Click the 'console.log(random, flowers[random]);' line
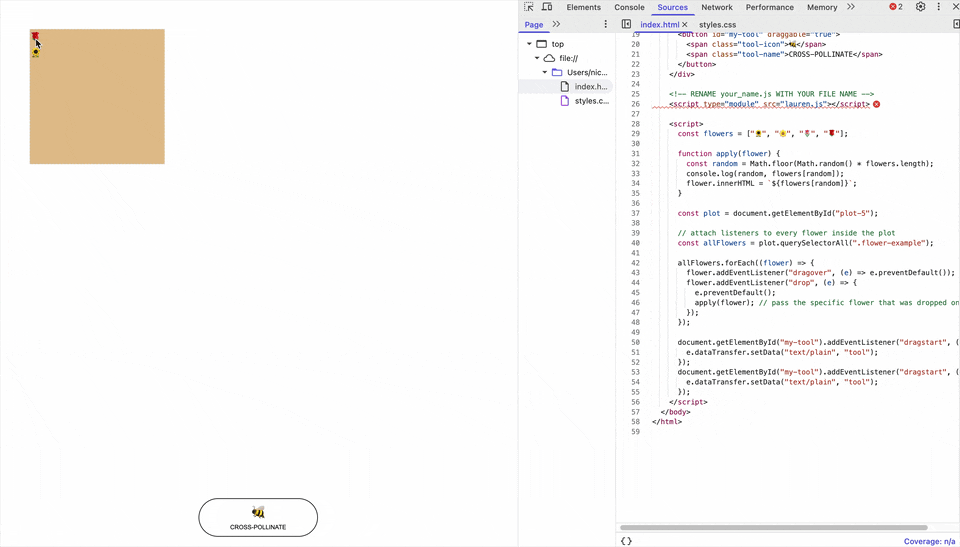This screenshot has width=960, height=547. 765,173
